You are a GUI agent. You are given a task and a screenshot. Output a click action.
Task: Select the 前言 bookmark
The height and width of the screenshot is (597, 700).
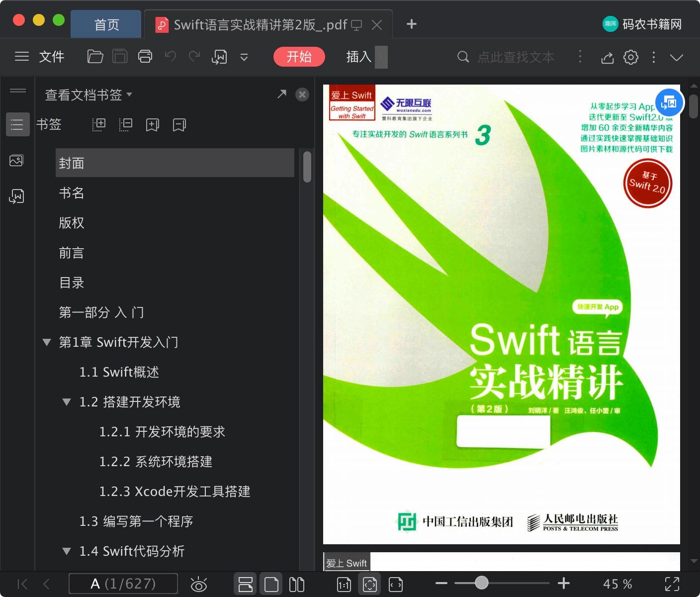coord(72,253)
